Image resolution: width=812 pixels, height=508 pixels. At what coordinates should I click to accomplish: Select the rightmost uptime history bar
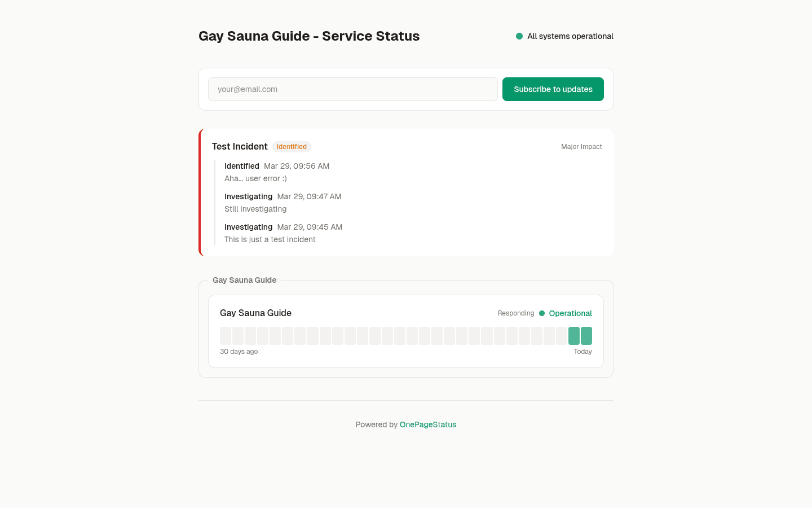coord(586,335)
